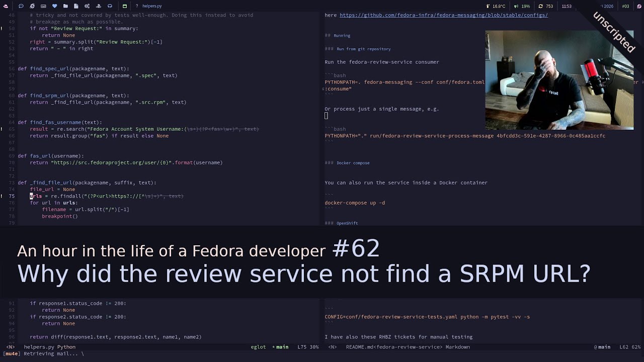
Task: Open the folder workspace icon
Action: pos(65,6)
